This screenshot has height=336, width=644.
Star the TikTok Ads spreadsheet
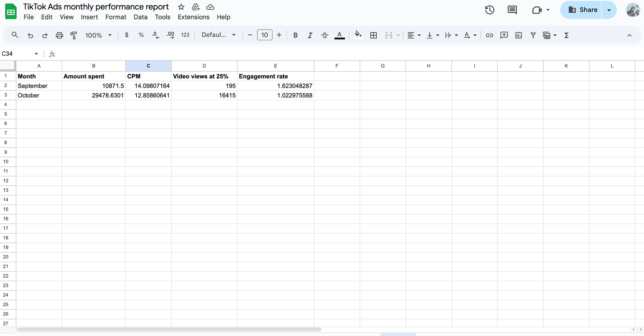181,7
